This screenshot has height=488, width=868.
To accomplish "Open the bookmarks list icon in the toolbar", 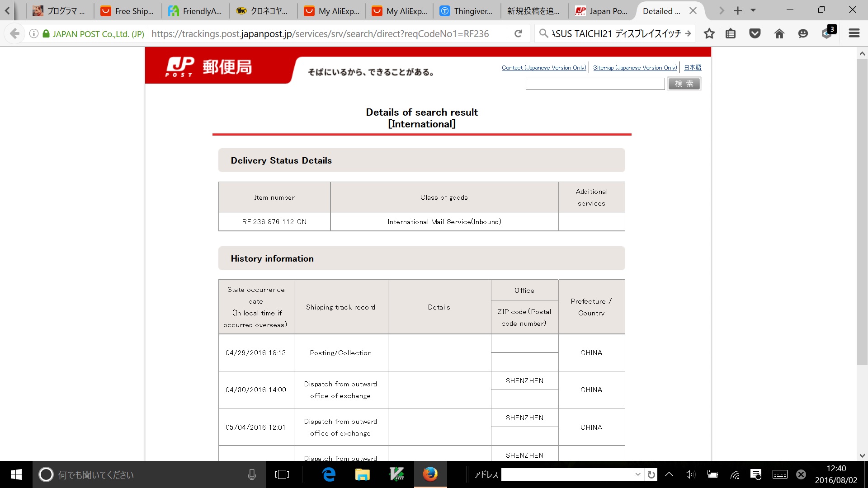I will pos(731,33).
